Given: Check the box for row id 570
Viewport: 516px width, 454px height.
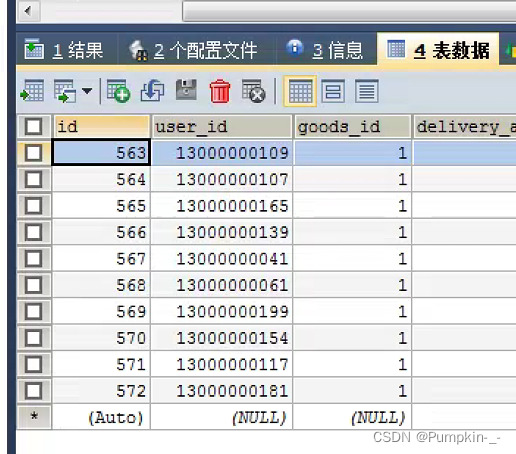Looking at the screenshot, I should pos(33,338).
